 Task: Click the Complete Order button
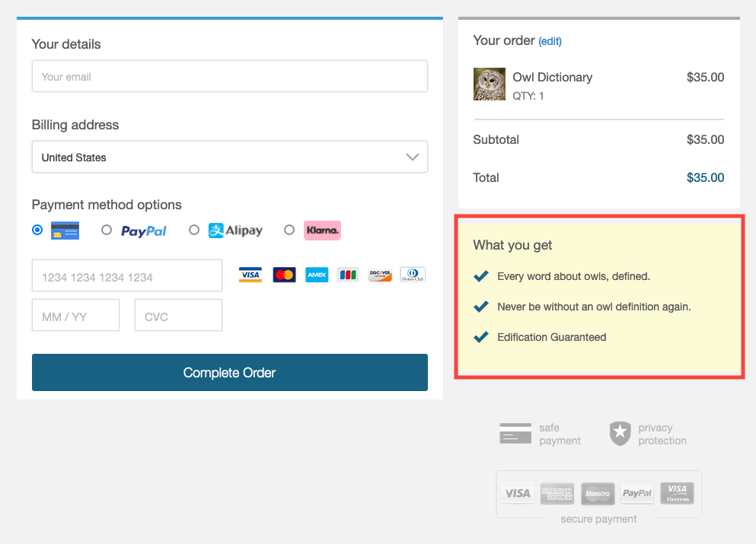(229, 373)
